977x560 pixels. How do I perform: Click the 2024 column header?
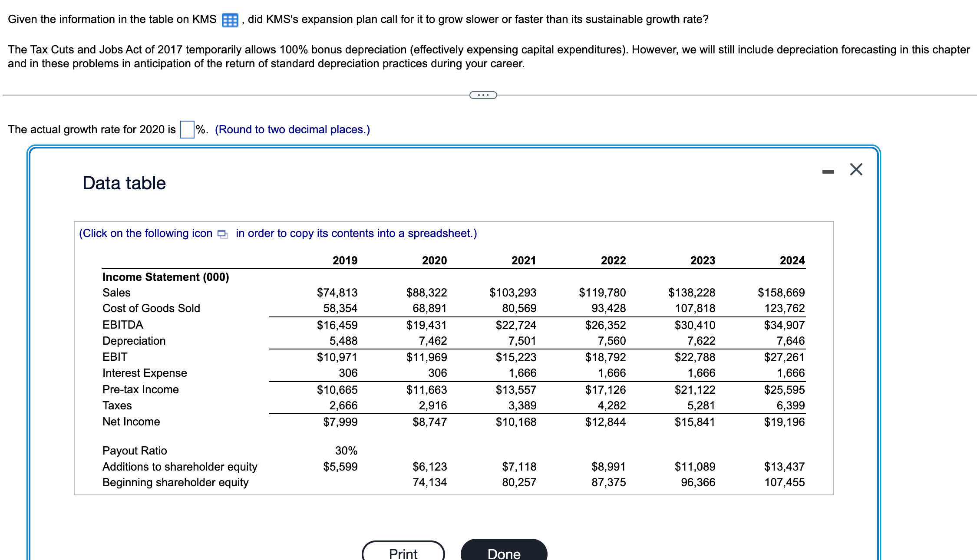(792, 260)
